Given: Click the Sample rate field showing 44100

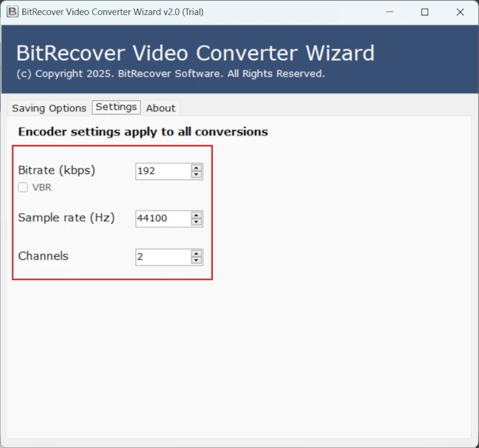Looking at the screenshot, I should pyautogui.click(x=163, y=218).
